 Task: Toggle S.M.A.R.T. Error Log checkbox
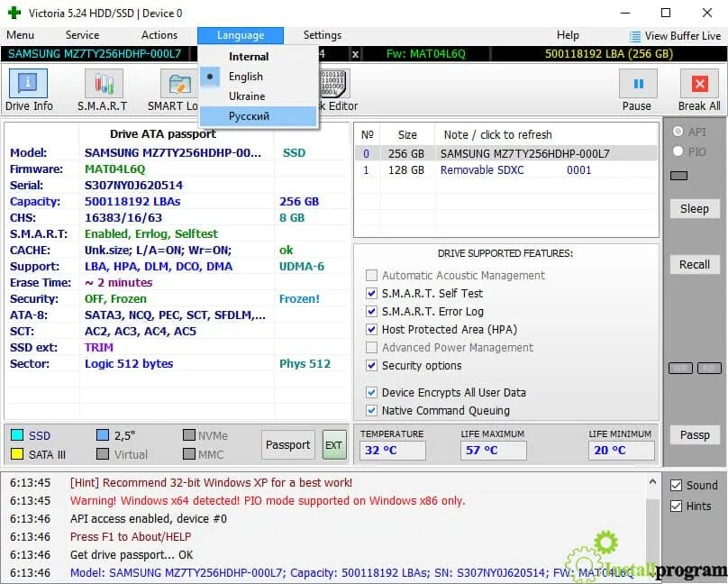click(x=371, y=312)
